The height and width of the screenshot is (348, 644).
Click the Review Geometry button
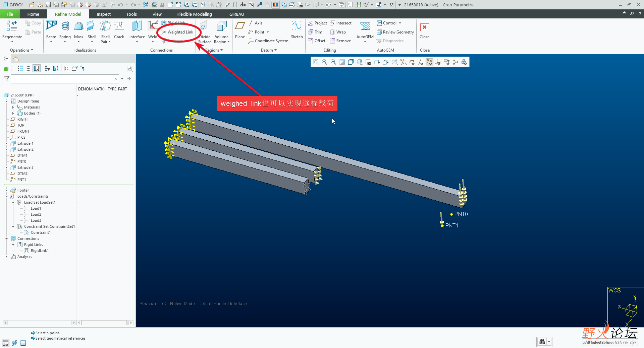pos(395,32)
